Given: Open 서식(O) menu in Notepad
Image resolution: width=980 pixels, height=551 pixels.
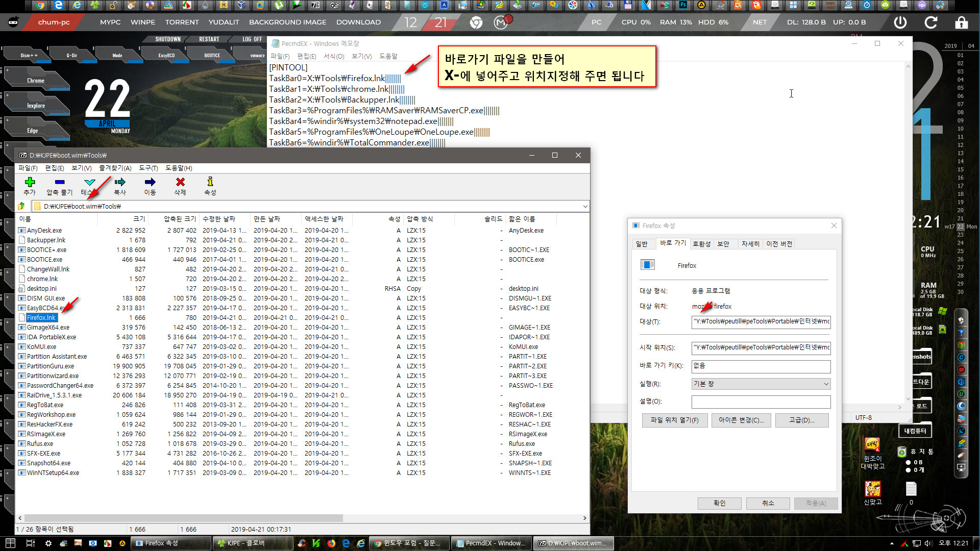Looking at the screenshot, I should tap(334, 56).
